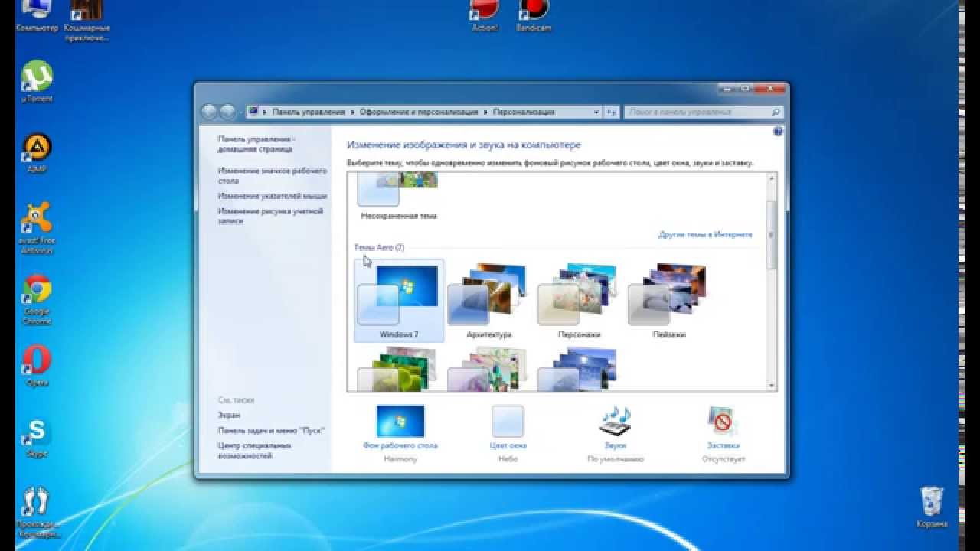Image resolution: width=980 pixels, height=551 pixels.
Task: Launch the Action! desktop shortcut
Action: (x=484, y=15)
